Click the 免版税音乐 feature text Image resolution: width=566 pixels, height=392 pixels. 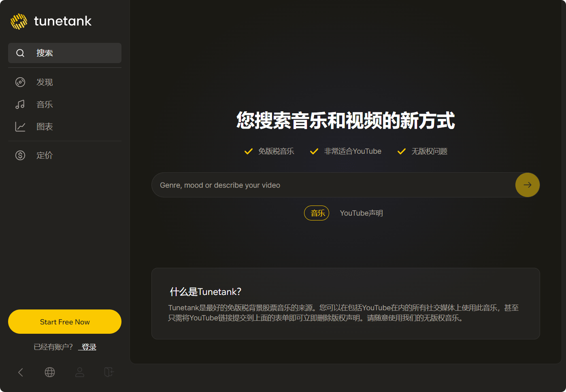coord(276,151)
